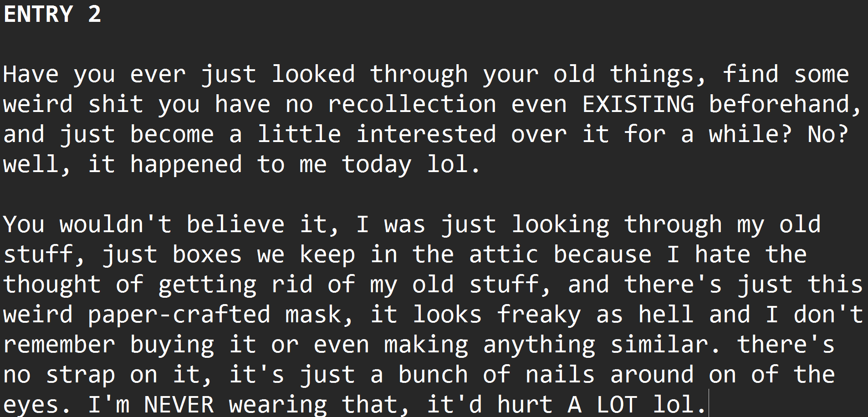Click on the word remember
The width and height of the screenshot is (868, 417).
pos(59,345)
